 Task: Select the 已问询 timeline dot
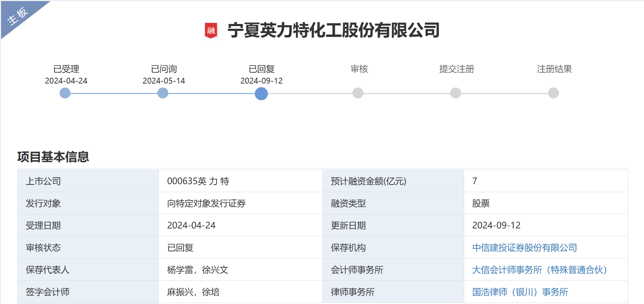163,93
